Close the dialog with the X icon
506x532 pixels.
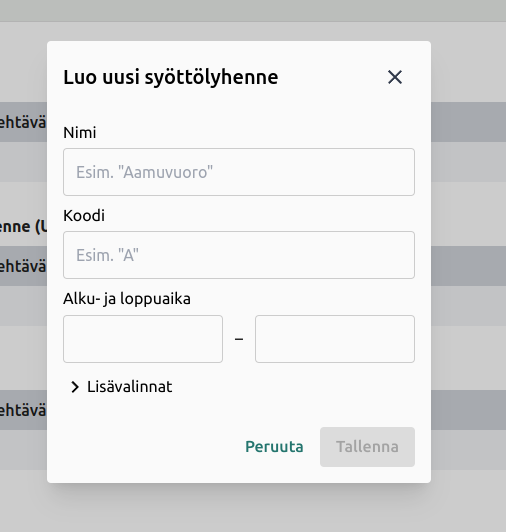(395, 77)
